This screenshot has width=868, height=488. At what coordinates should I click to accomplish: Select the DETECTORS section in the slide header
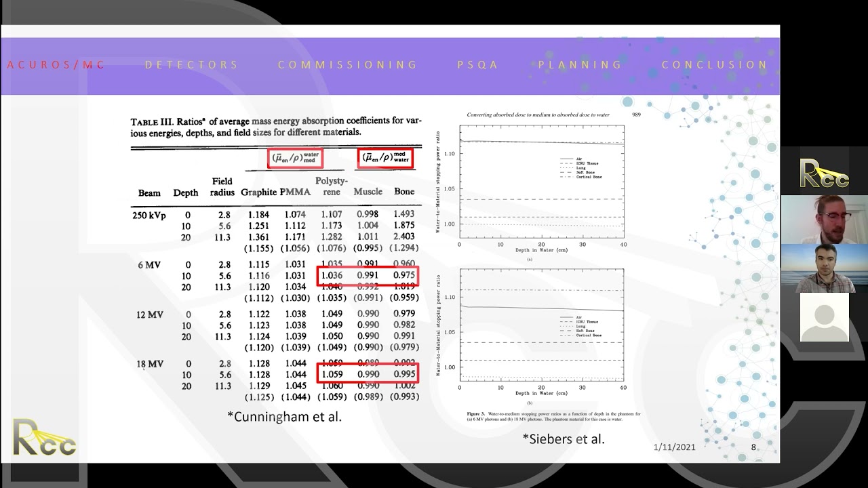[191, 65]
